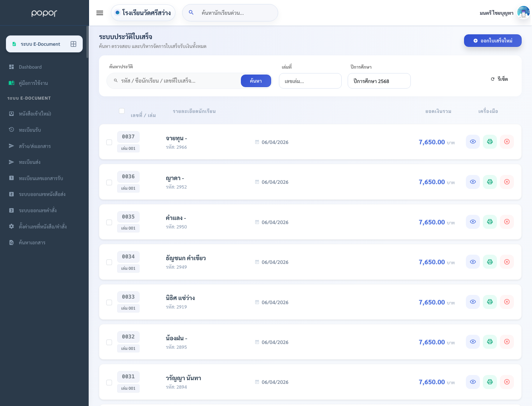Image resolution: width=532 pixels, height=406 pixels.
Task: View receipt 0031 with eye icon
Action: coord(473,382)
